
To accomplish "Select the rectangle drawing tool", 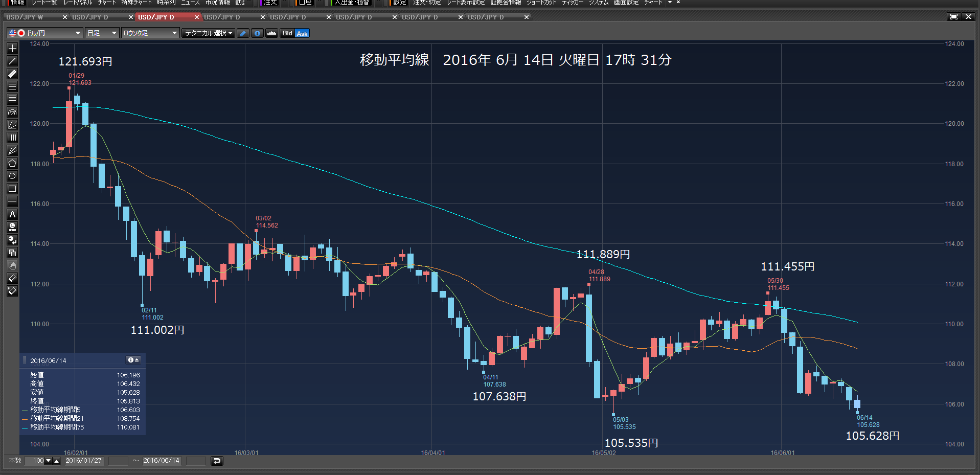I will coord(12,189).
